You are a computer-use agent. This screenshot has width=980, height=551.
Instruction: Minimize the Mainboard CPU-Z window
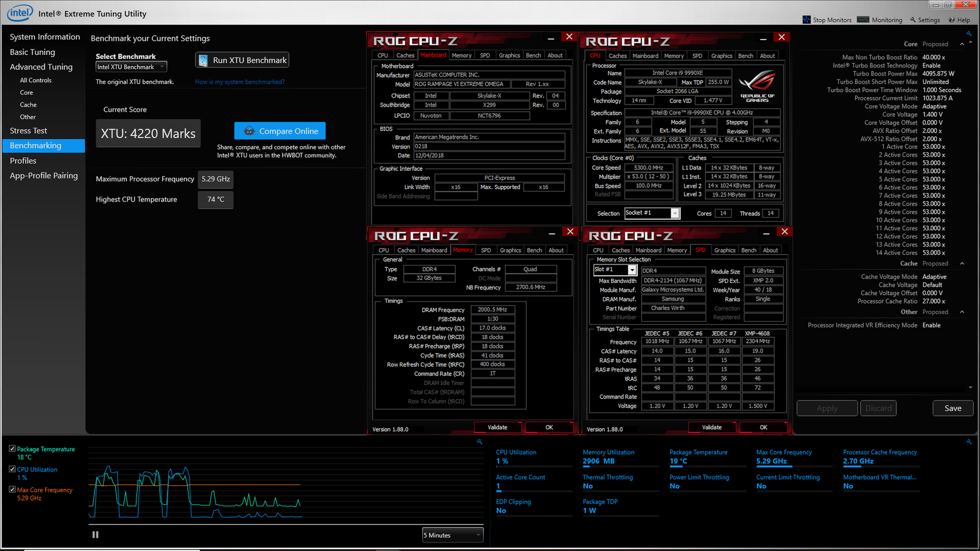[551, 38]
